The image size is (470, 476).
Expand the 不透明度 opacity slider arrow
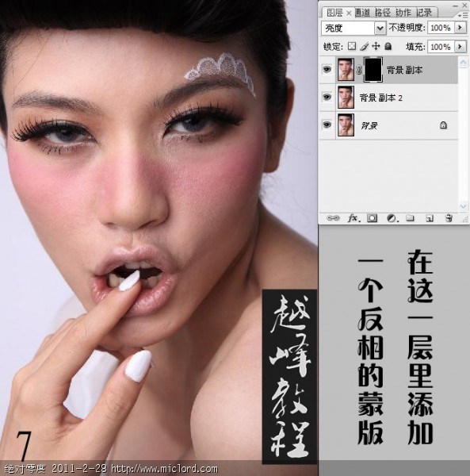pyautogui.click(x=460, y=28)
